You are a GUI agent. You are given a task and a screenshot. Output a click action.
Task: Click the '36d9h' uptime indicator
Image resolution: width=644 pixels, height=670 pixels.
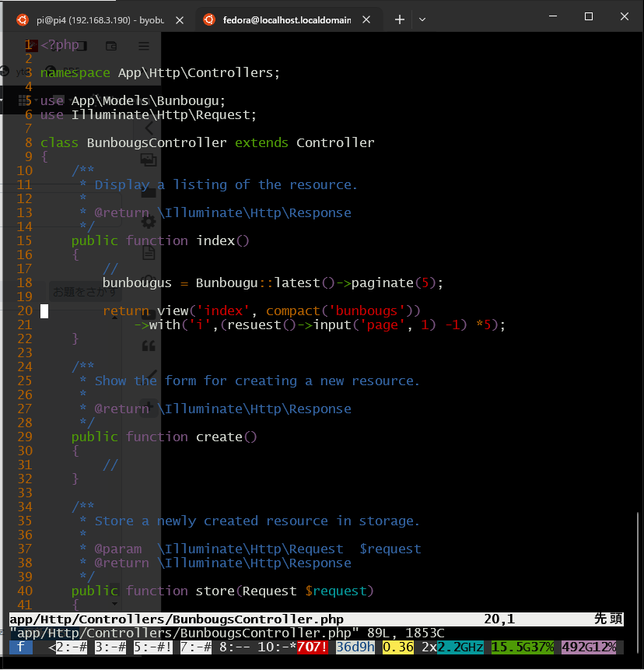point(355,647)
